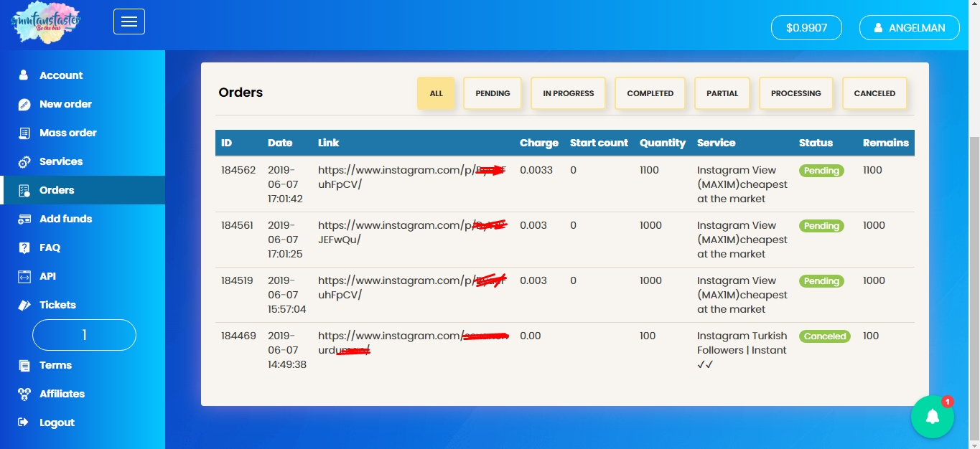Click the Charge column header
Screen dimensions: 980x449
[x=539, y=143]
